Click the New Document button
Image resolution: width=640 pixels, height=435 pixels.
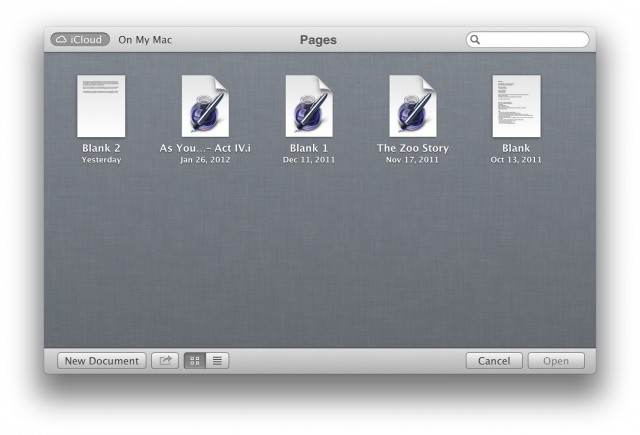(x=101, y=361)
